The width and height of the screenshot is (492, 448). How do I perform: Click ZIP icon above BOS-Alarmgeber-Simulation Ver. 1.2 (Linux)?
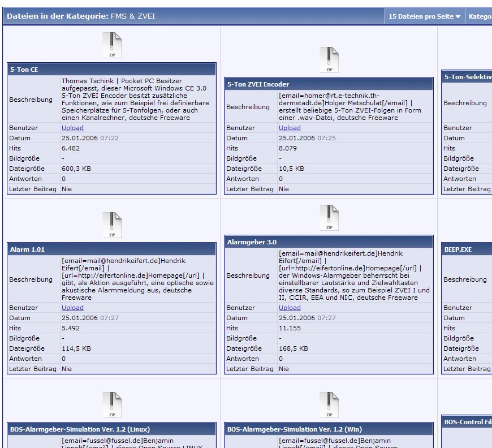(112, 405)
